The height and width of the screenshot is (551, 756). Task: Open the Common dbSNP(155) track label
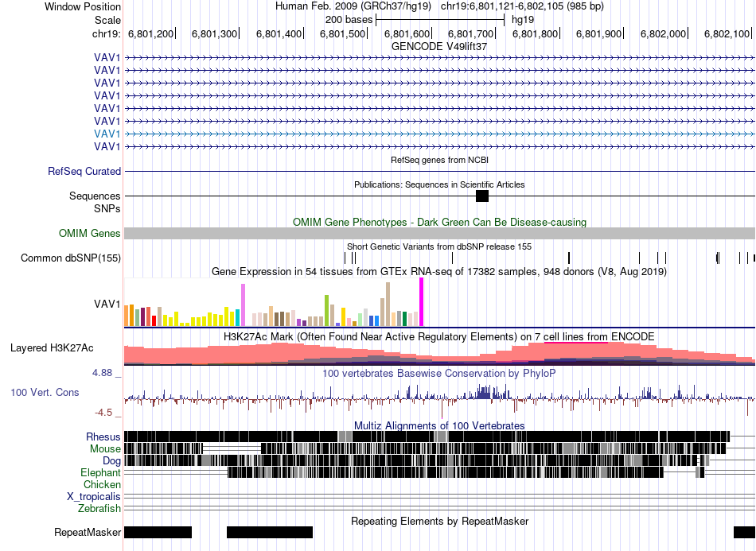[71, 258]
